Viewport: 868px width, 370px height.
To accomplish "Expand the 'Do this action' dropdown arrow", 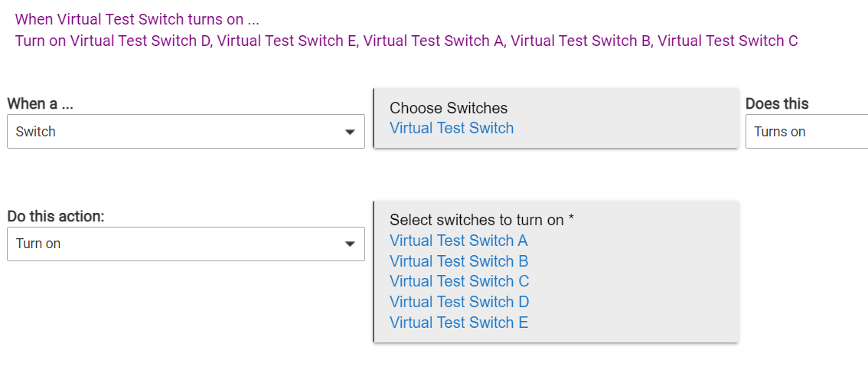I will (350, 244).
